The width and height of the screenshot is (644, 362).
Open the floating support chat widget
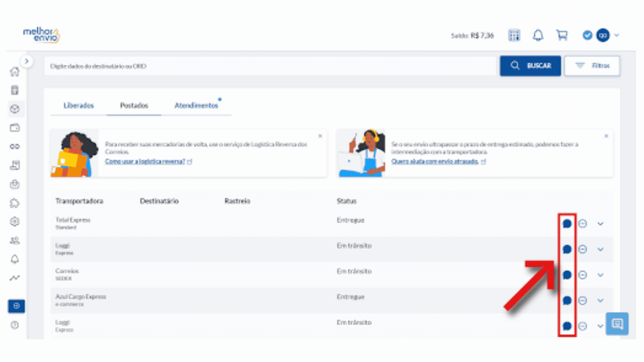(x=617, y=324)
